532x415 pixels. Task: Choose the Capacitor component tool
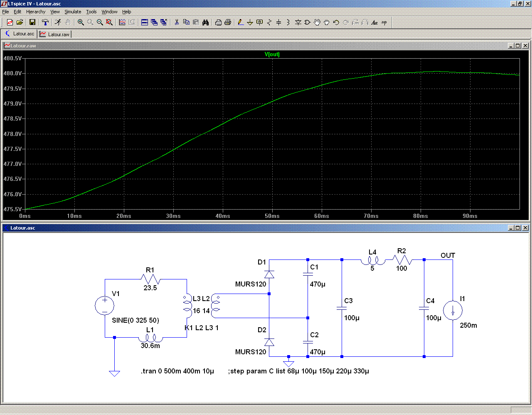click(278, 22)
